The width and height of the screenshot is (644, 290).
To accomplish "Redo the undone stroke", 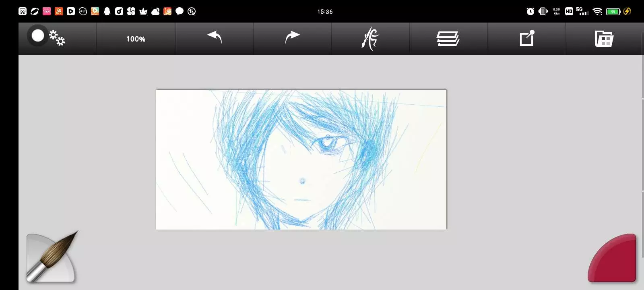I will click(292, 37).
